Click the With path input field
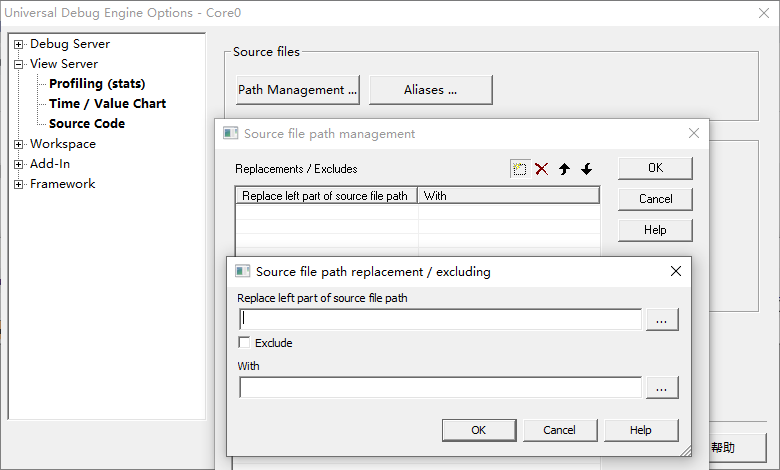Viewport: 780px width, 470px height. click(x=440, y=387)
